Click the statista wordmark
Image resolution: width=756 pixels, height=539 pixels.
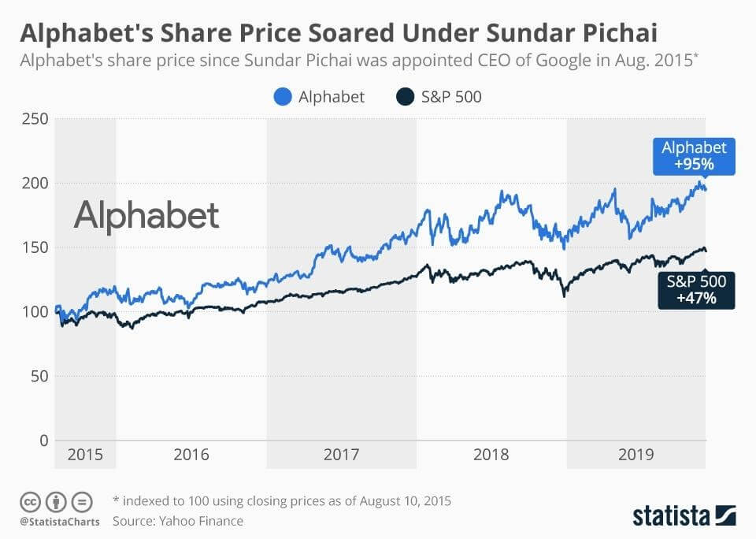(671, 515)
